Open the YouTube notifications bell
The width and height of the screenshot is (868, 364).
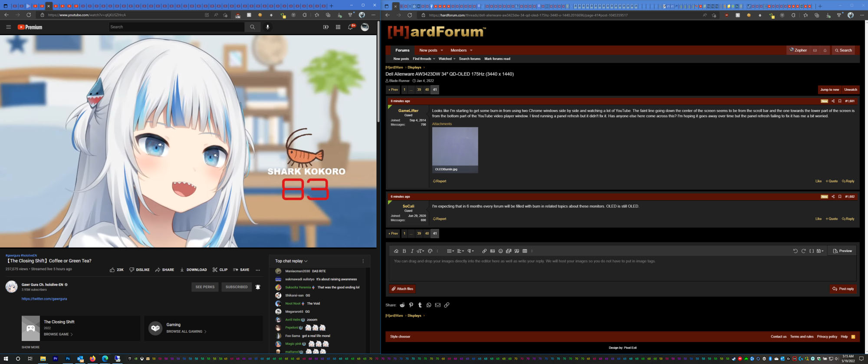click(x=351, y=27)
